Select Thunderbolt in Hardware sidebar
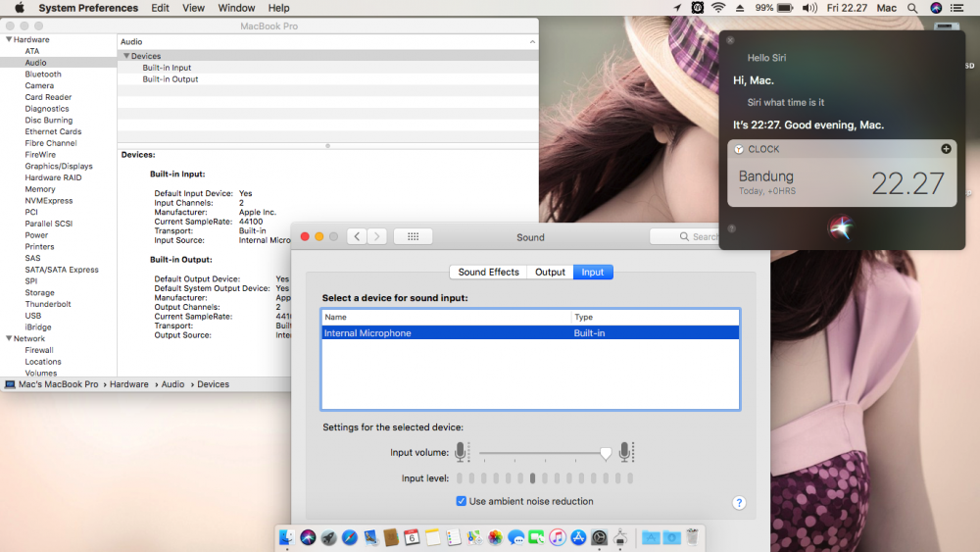The image size is (980, 552). click(48, 304)
